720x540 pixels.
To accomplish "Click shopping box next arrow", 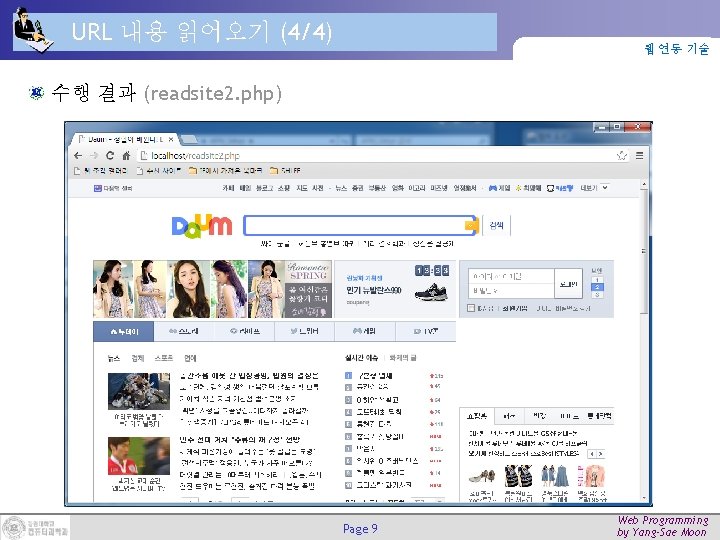I will tap(600, 454).
